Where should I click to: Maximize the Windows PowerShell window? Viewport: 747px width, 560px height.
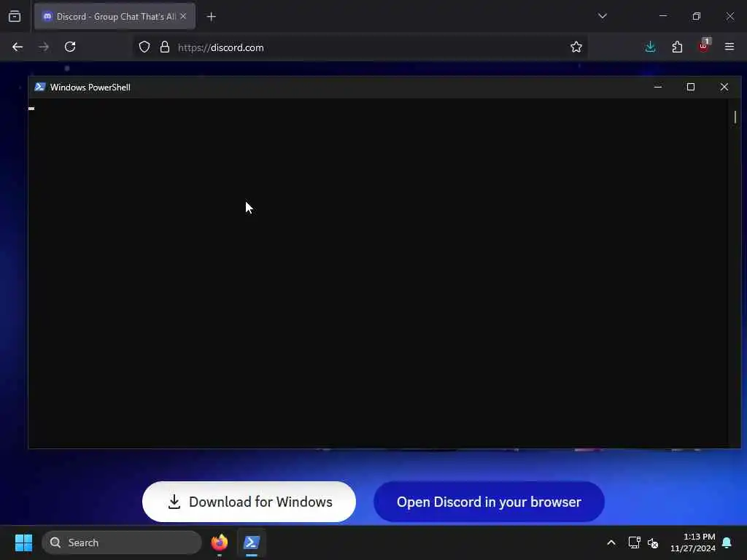pyautogui.click(x=691, y=87)
